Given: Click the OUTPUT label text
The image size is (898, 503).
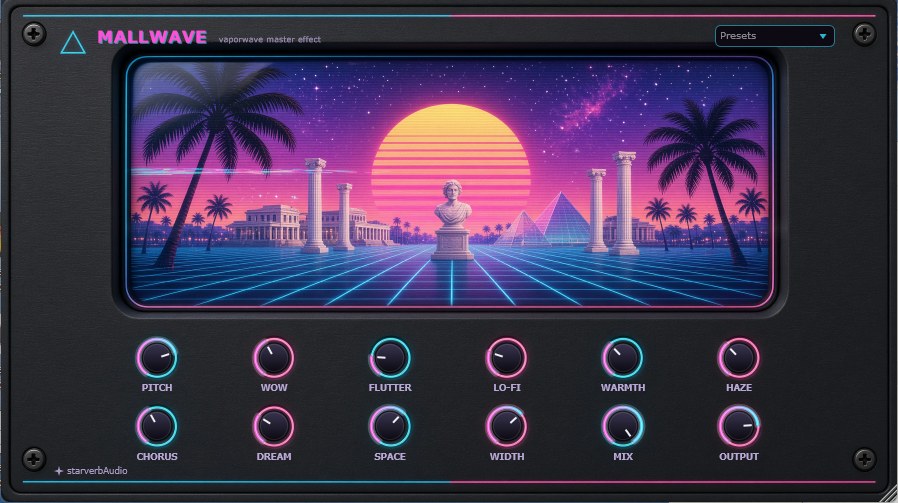Looking at the screenshot, I should click(x=739, y=457).
